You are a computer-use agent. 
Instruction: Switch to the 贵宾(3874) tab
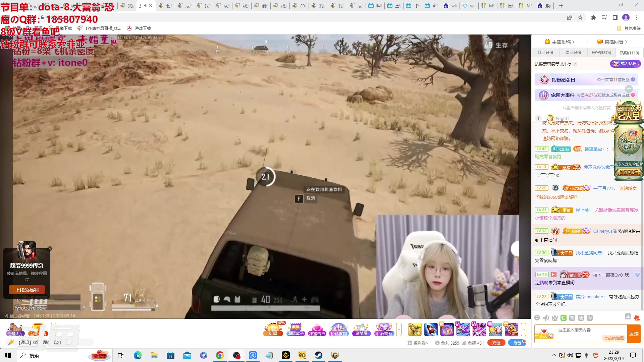click(601, 53)
